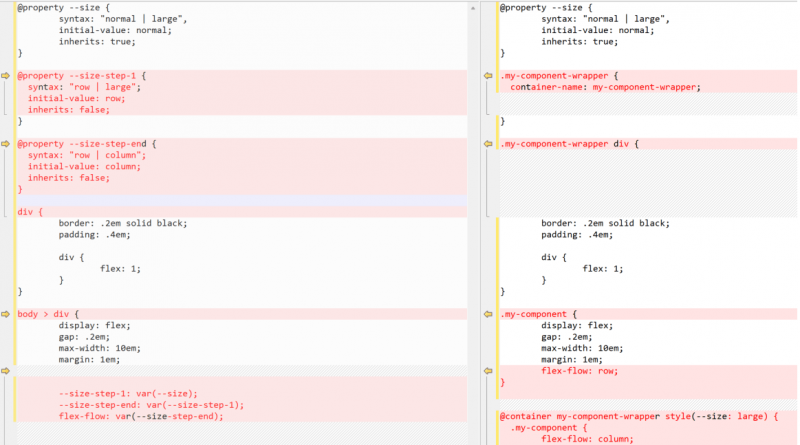Viewport: 800px width, 445px height.
Task: Click the vertical splitter between diff panes
Action: (x=475, y=222)
